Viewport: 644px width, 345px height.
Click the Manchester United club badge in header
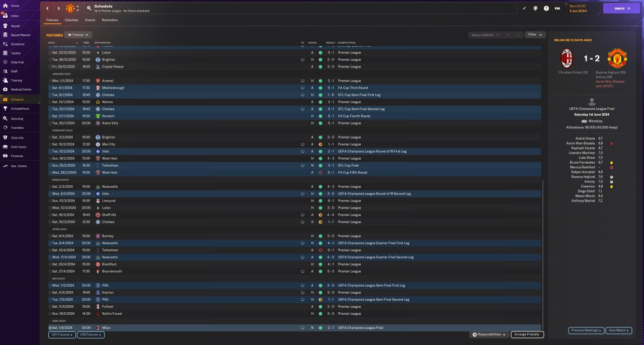70,9
